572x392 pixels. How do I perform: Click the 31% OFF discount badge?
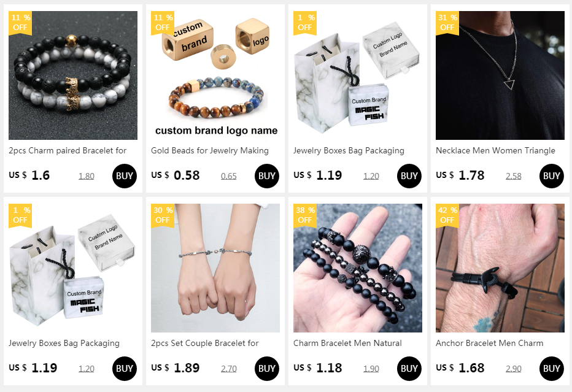(447, 23)
